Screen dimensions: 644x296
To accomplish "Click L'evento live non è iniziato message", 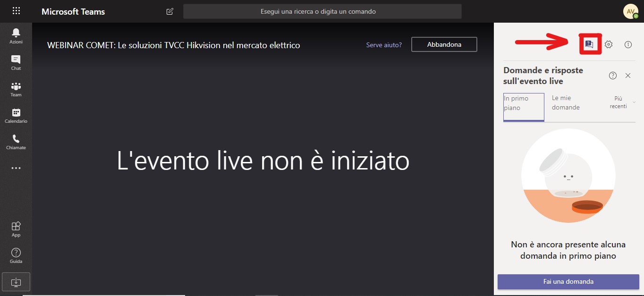I will point(263,161).
